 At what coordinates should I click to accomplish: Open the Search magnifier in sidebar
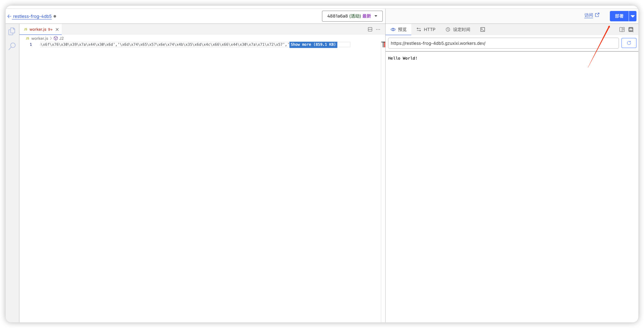tap(12, 46)
